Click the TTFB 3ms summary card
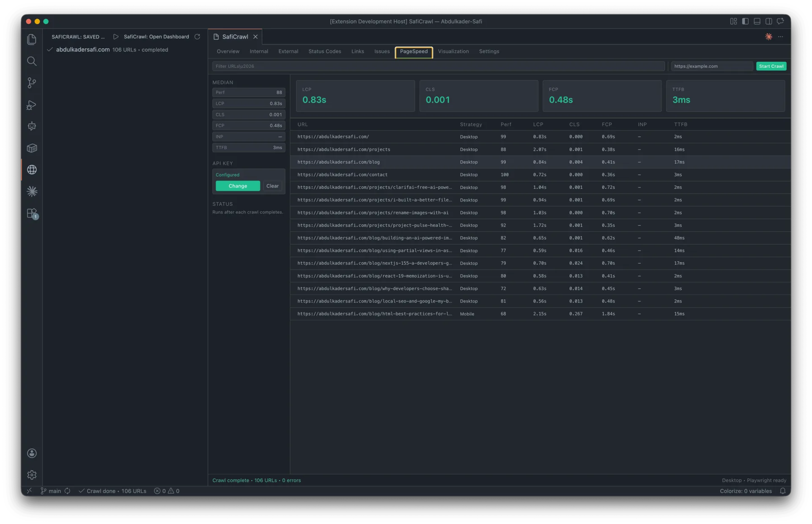The height and width of the screenshot is (524, 812). 725,96
